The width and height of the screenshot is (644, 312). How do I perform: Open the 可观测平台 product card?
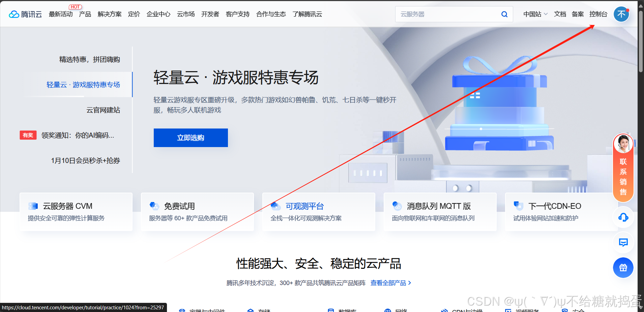(x=319, y=212)
